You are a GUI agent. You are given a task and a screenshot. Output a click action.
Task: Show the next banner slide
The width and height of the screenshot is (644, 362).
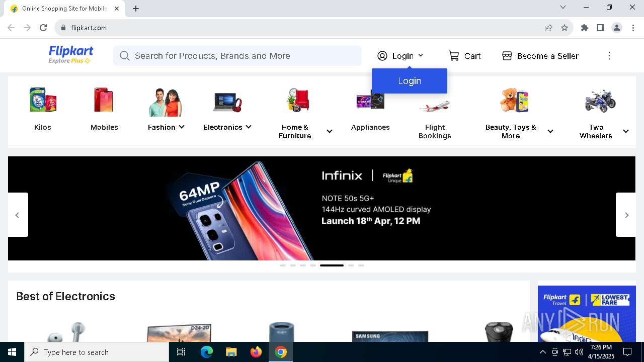626,215
